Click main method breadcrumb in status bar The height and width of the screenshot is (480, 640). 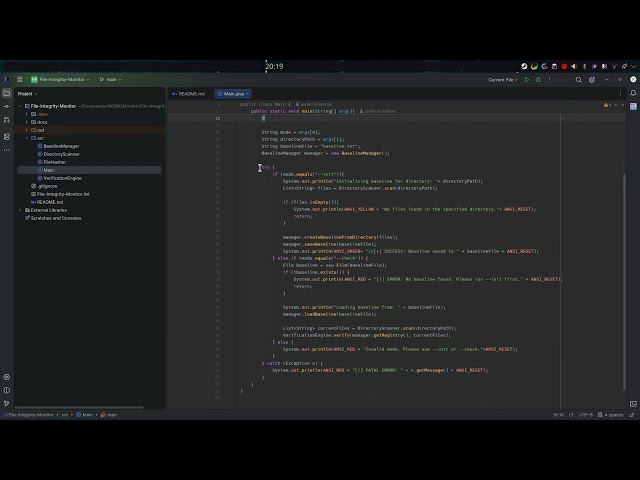109,415
